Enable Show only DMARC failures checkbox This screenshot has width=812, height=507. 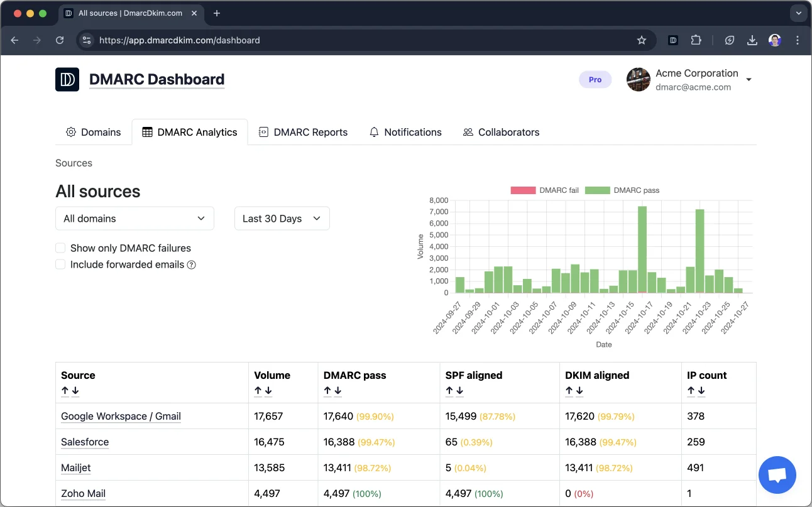(x=61, y=248)
